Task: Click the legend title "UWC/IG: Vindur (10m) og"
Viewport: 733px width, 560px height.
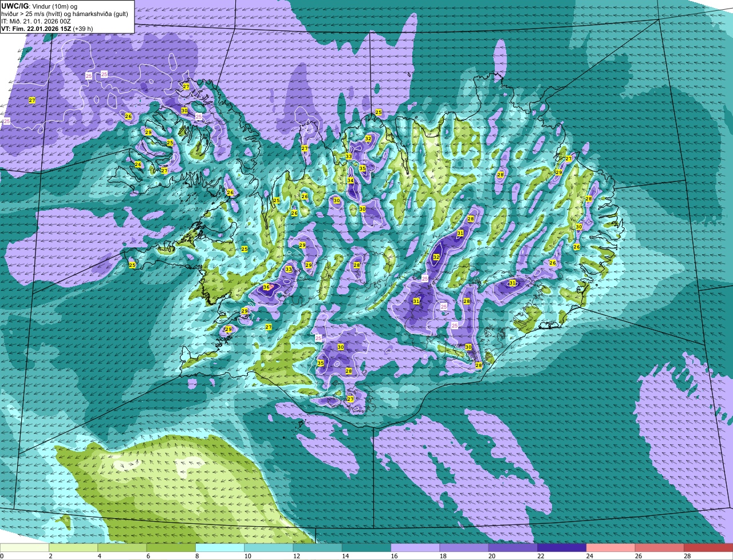Action: [x=40, y=6]
